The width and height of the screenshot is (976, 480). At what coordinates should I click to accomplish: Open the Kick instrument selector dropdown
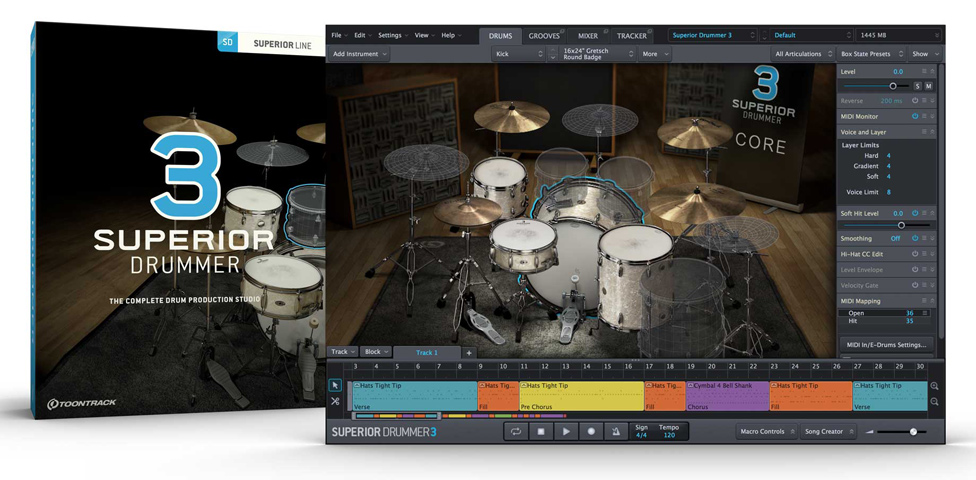(x=518, y=54)
